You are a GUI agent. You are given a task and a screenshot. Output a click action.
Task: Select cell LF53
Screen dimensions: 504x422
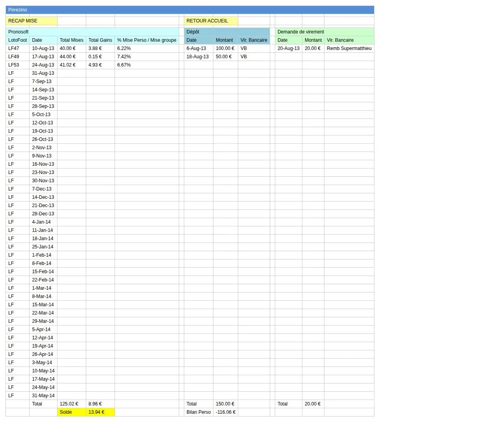(x=18, y=65)
